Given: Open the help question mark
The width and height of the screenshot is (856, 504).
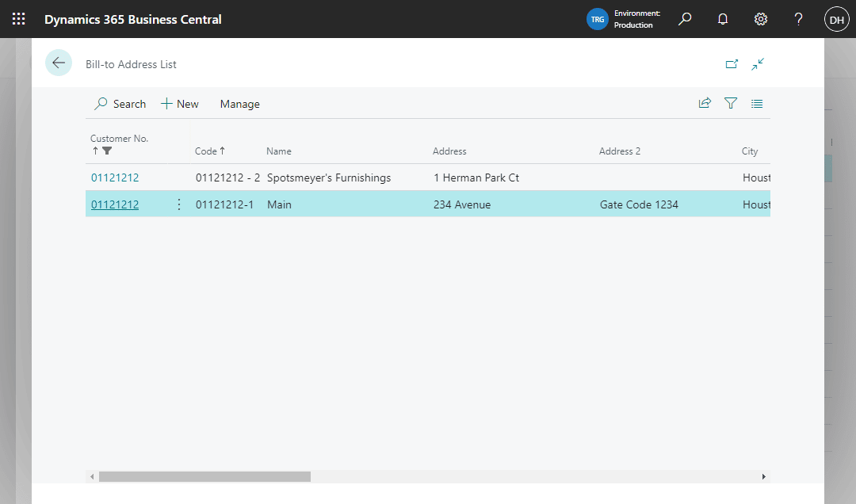Looking at the screenshot, I should pyautogui.click(x=798, y=19).
